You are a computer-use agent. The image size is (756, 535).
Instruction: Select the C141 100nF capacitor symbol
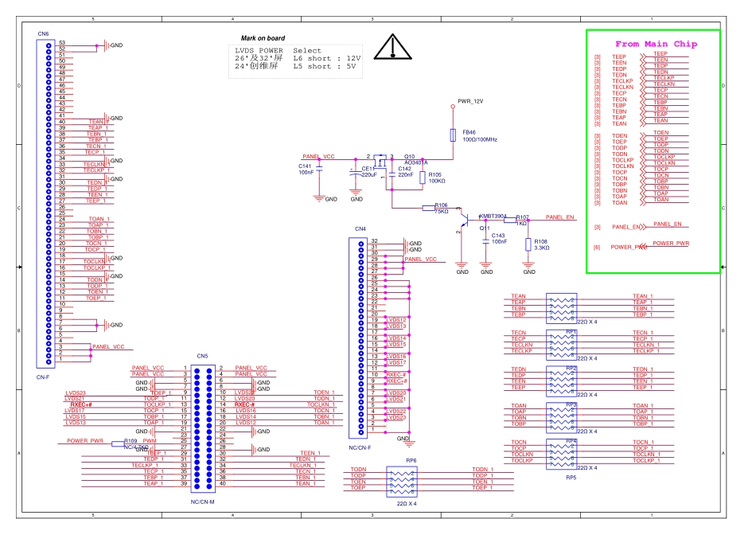pyautogui.click(x=320, y=169)
